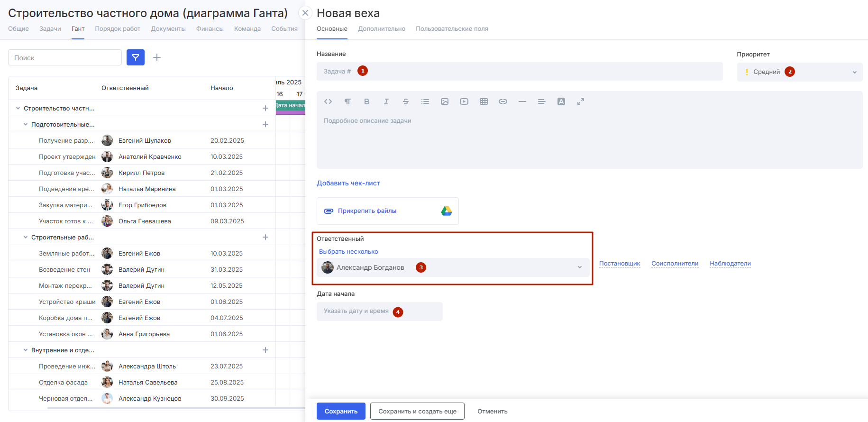Open text color icon in editor toolbar
Viewport: 868px width, 422px height.
[561, 101]
